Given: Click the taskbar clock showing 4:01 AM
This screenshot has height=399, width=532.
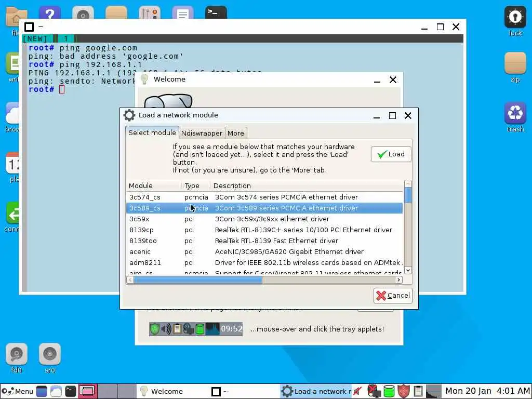Looking at the screenshot, I should coord(487,391).
